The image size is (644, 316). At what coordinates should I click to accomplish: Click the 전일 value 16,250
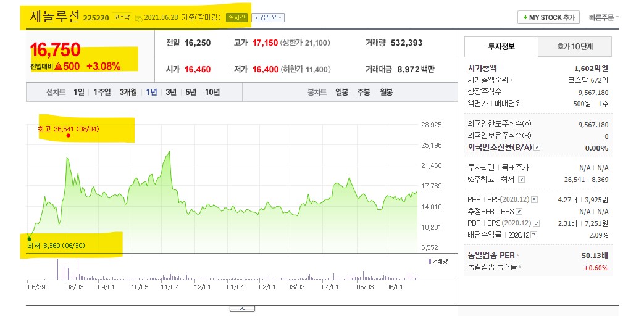click(x=198, y=43)
